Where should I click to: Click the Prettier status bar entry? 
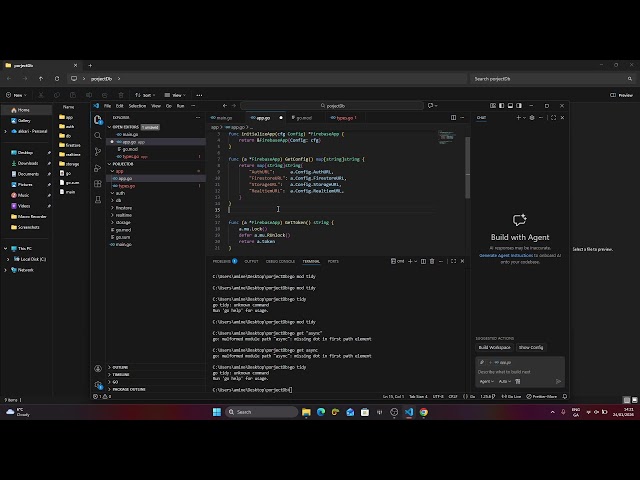tap(542, 396)
